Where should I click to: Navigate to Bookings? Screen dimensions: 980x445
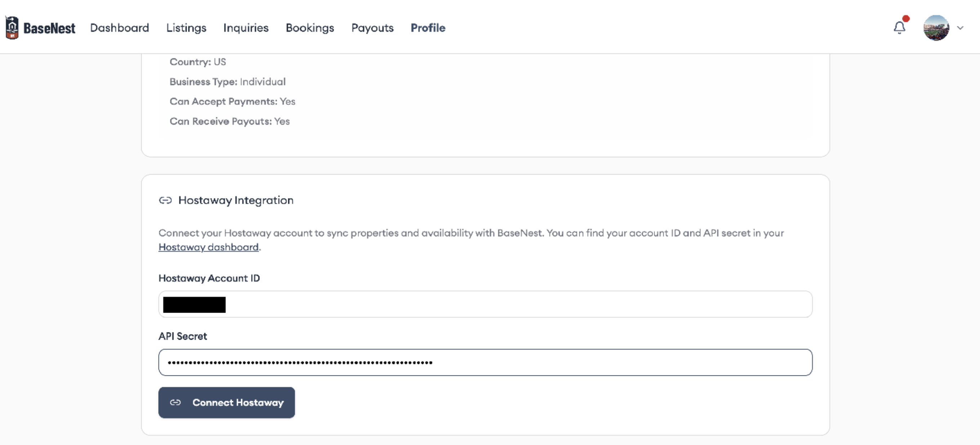coord(310,28)
